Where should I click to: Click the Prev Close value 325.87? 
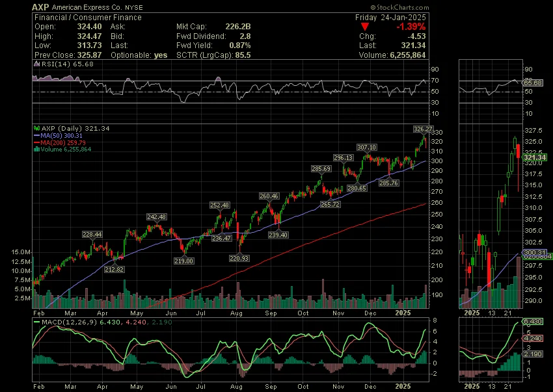click(x=90, y=55)
